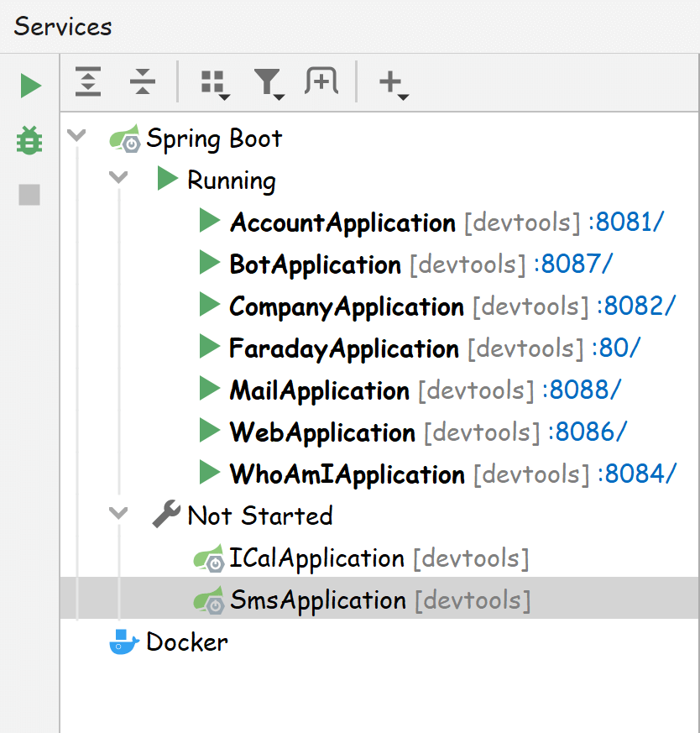
Task: Open the AccountApplication :8081/ port link
Action: 626,223
